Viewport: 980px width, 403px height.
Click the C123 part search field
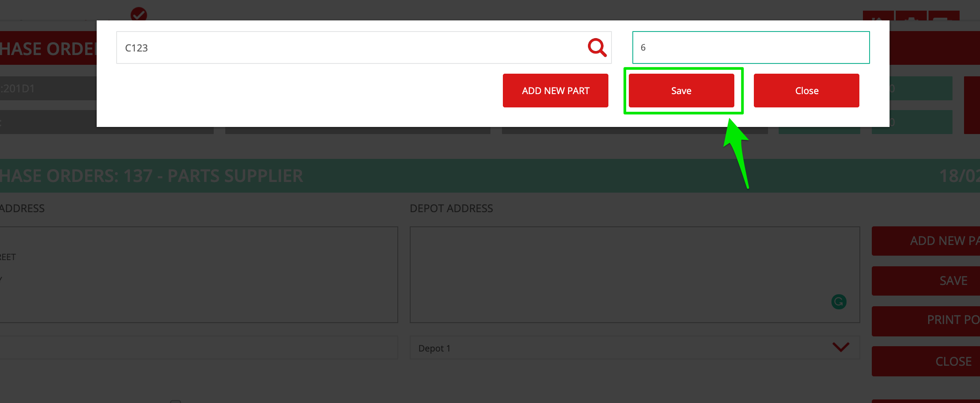pyautogui.click(x=364, y=47)
